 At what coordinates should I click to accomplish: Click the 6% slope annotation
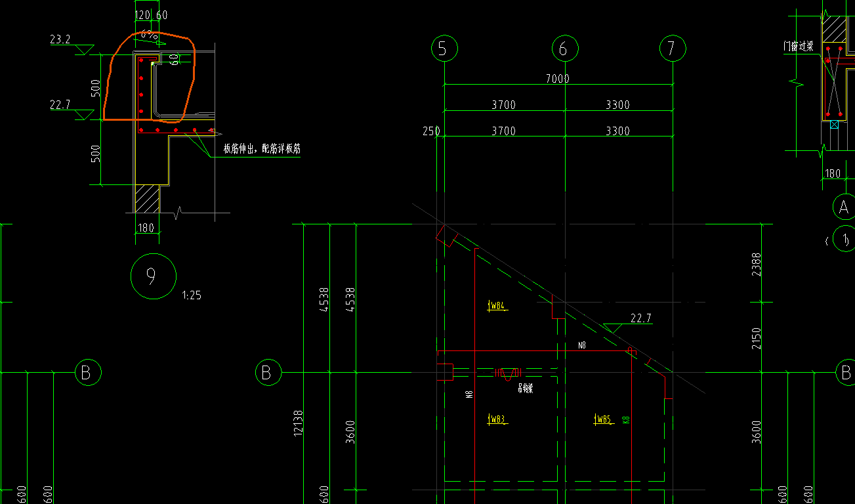(x=149, y=36)
